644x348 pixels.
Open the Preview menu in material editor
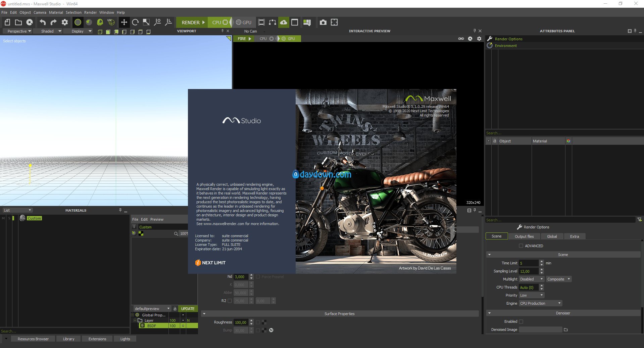tap(157, 219)
